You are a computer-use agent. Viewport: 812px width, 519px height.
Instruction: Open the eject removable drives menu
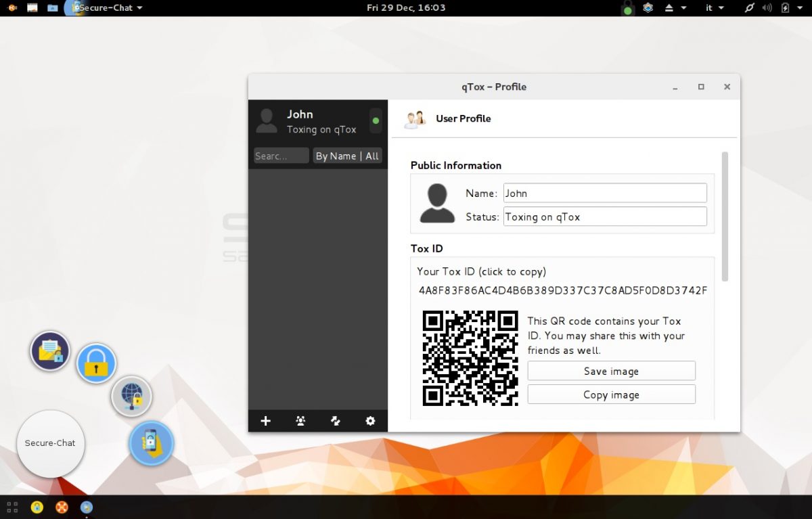675,8
